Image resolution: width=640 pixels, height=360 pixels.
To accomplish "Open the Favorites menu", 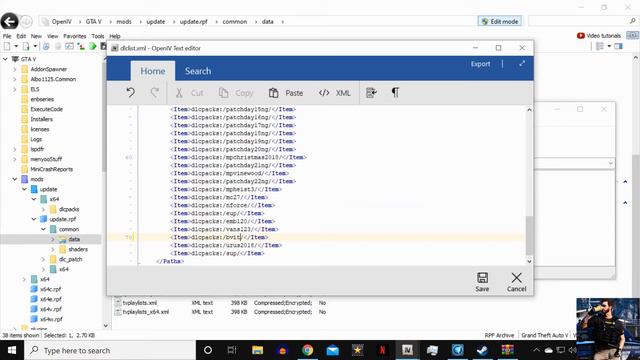I will click(75, 36).
